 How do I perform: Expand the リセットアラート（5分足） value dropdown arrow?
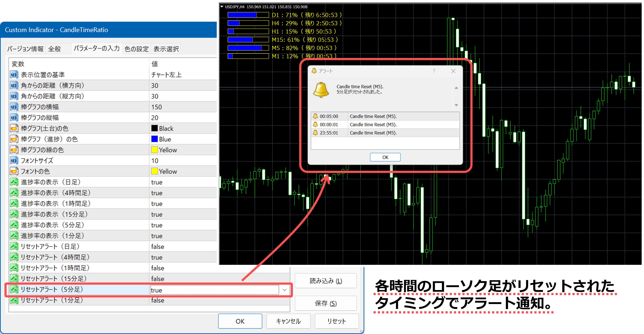(x=284, y=290)
